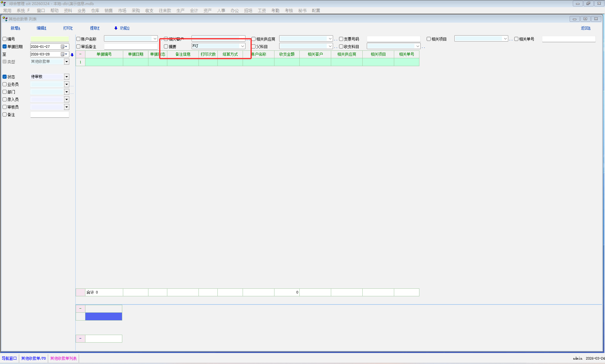This screenshot has width=605, height=364.
Task: Click 返回R link
Action: click(585, 28)
